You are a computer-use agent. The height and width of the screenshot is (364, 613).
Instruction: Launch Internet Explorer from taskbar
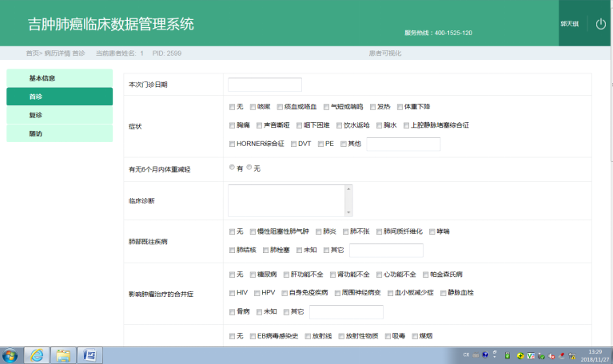point(36,354)
